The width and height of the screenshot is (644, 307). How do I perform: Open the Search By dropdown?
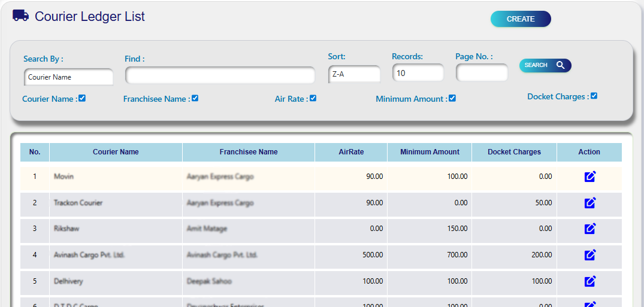click(69, 77)
